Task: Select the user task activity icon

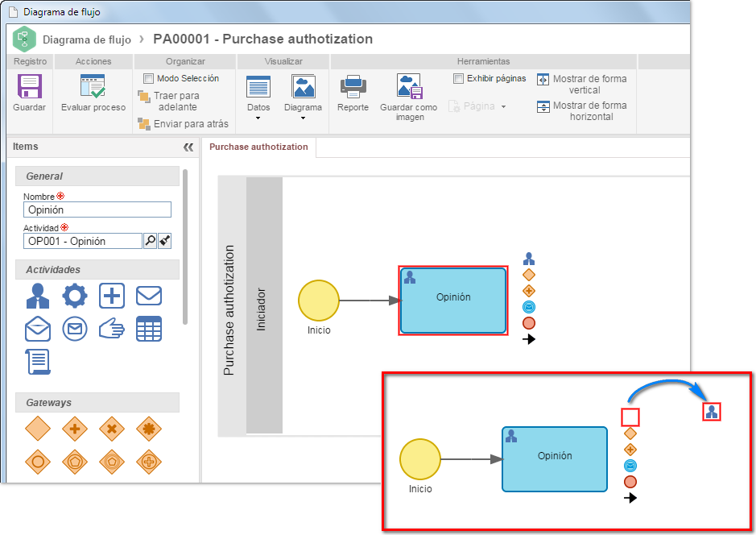Action: tap(38, 296)
